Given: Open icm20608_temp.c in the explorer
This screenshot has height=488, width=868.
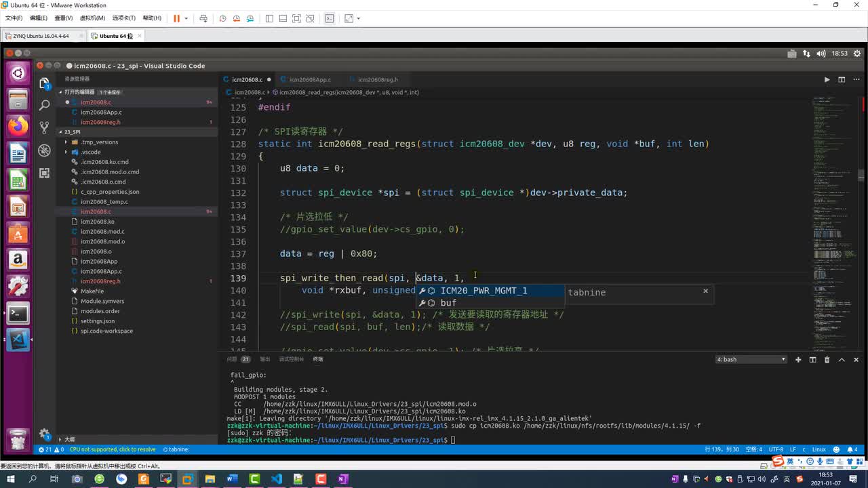Looking at the screenshot, I should 104,202.
